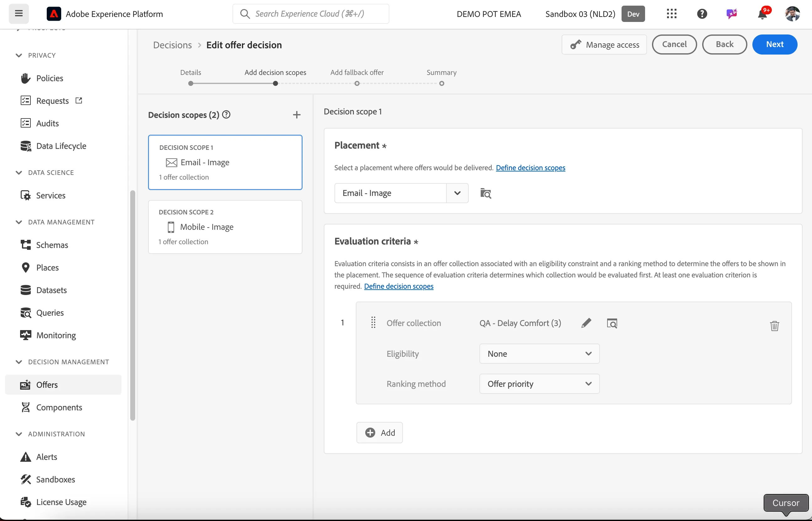
Task: Click the Cancel button
Action: [674, 44]
